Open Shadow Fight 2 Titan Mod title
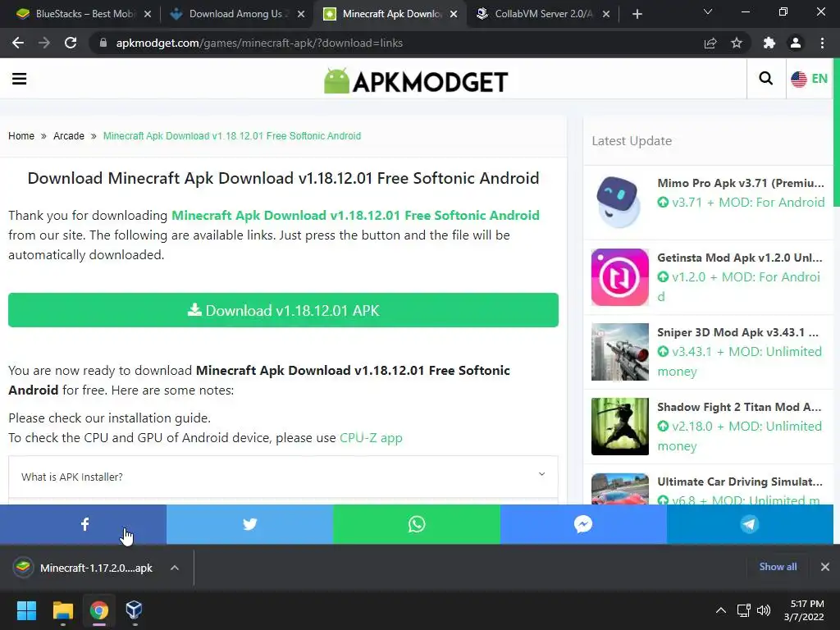The width and height of the screenshot is (840, 630). pos(739,407)
